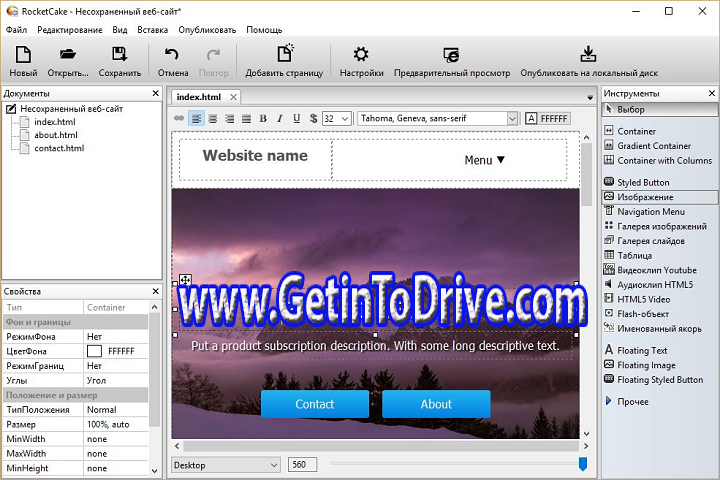
Task: Toggle italic formatting
Action: point(280,119)
